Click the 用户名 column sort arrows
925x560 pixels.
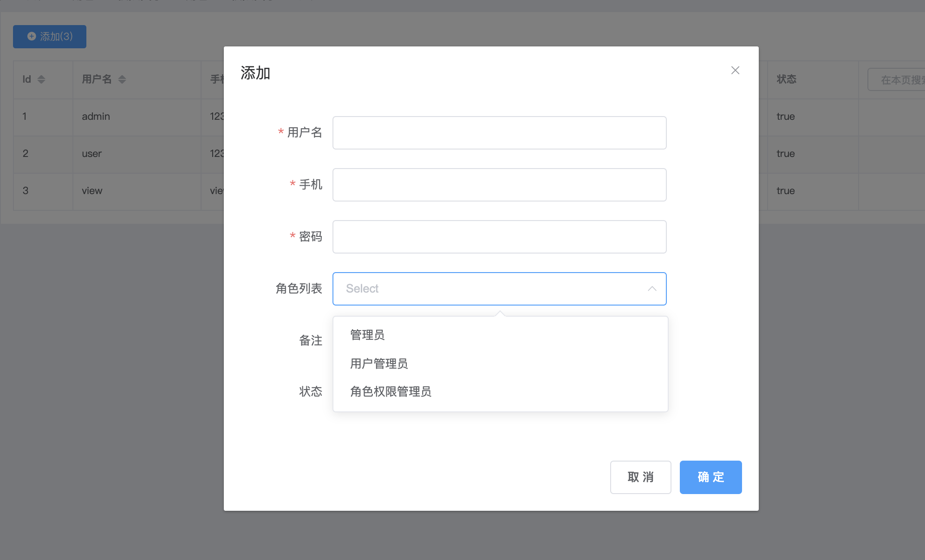tap(122, 79)
